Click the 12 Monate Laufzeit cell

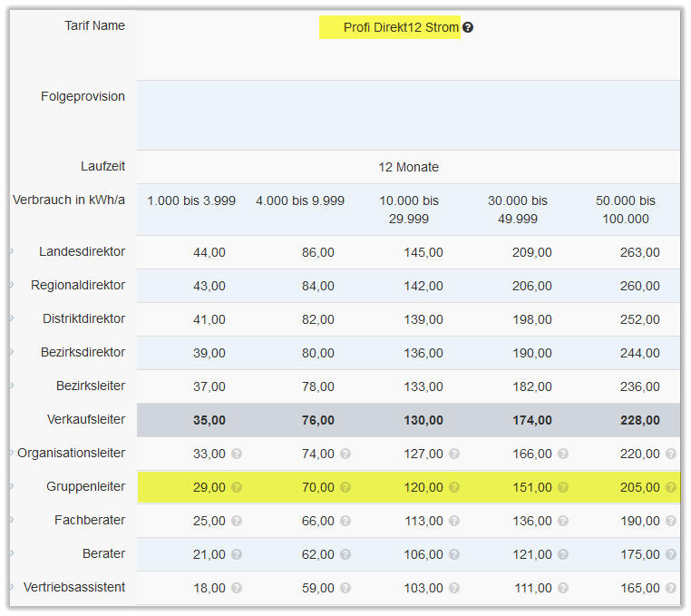pyautogui.click(x=408, y=167)
